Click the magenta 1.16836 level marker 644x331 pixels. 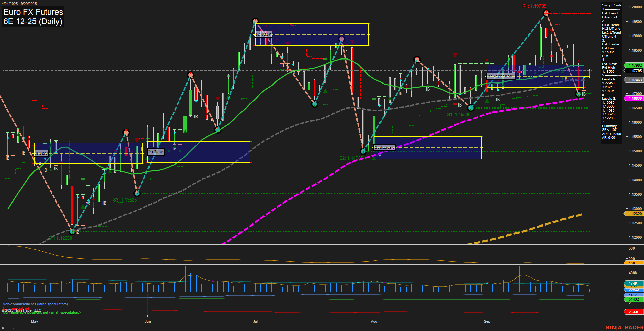[x=634, y=98]
